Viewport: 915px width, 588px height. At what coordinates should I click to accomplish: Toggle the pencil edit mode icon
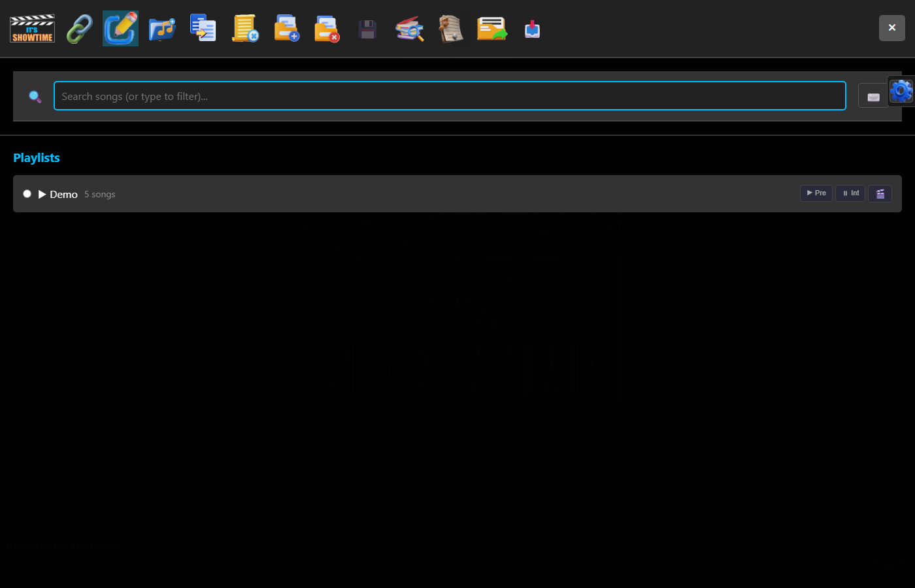[x=120, y=29]
